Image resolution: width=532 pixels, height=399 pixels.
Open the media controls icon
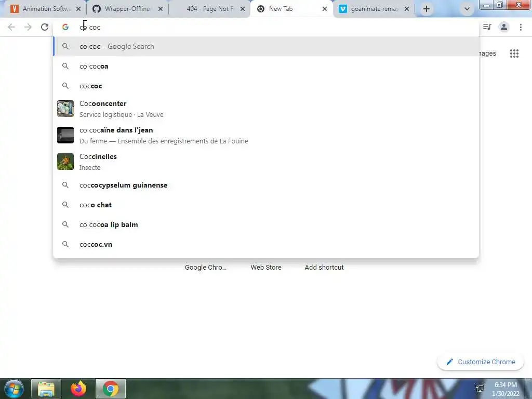(x=487, y=27)
